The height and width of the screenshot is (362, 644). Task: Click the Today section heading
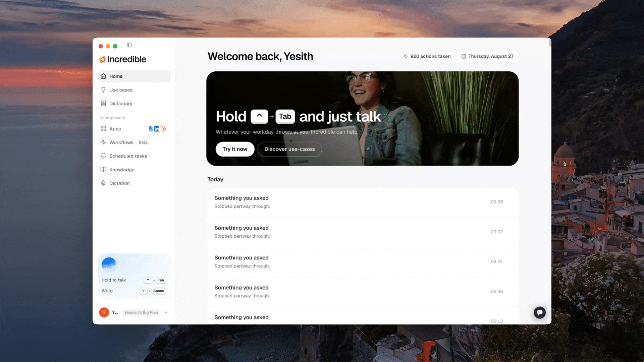(x=215, y=179)
